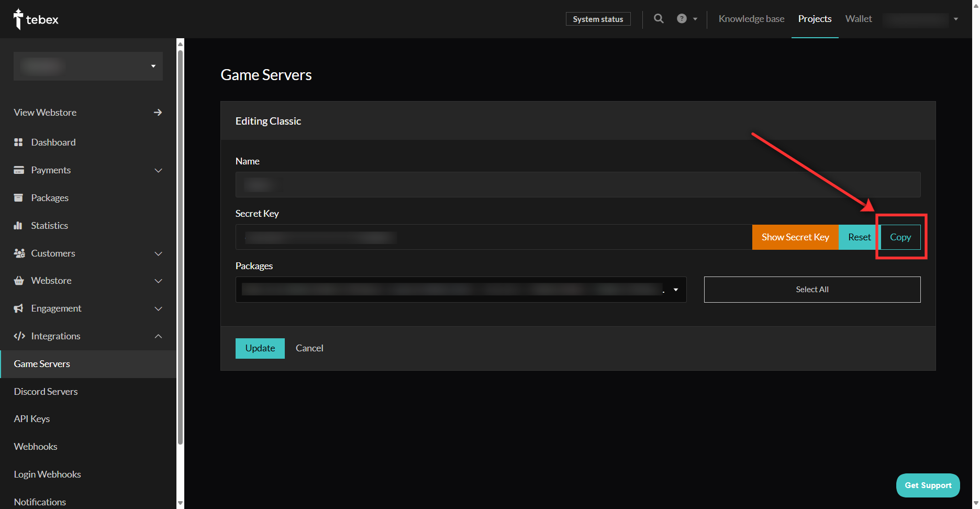Viewport: 980px width, 509px height.
Task: Click the Webstore basket icon
Action: click(x=19, y=281)
